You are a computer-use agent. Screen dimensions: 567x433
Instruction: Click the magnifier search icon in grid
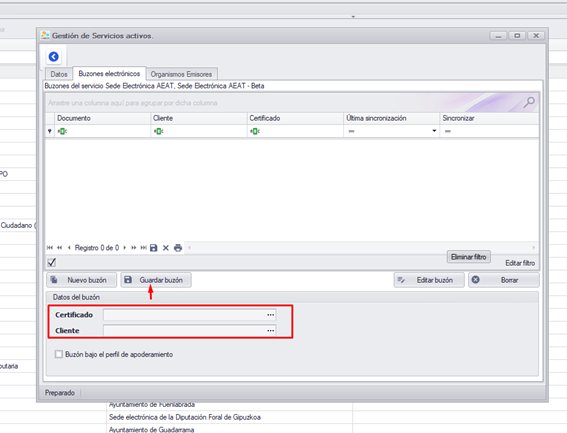(529, 103)
